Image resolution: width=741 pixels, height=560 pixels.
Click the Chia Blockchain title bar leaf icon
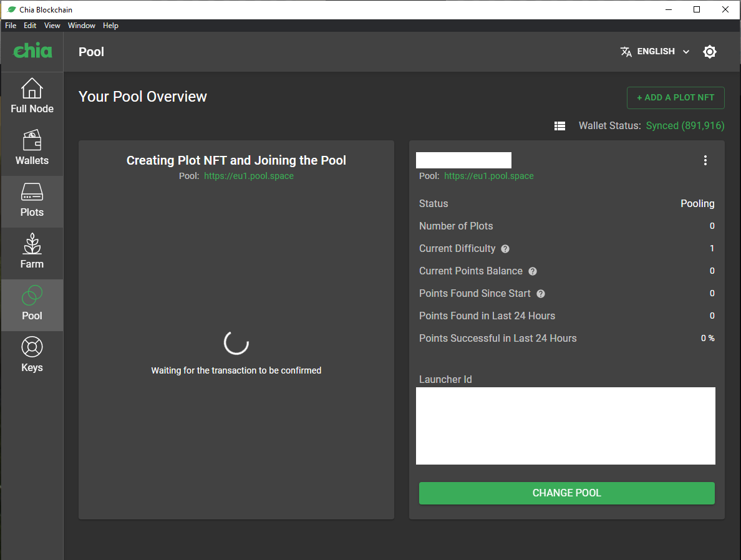(12, 9)
